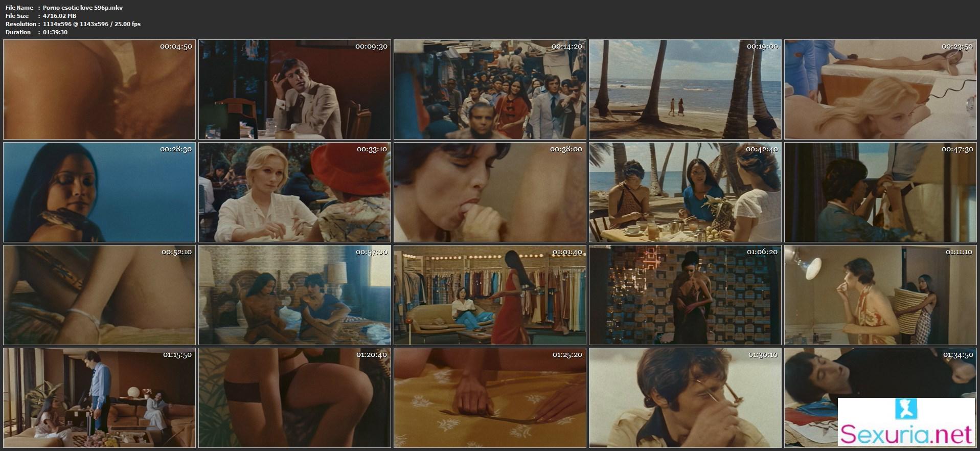Select the beach palm trees frame at 00:19:00
980x451 pixels.
[685, 89]
